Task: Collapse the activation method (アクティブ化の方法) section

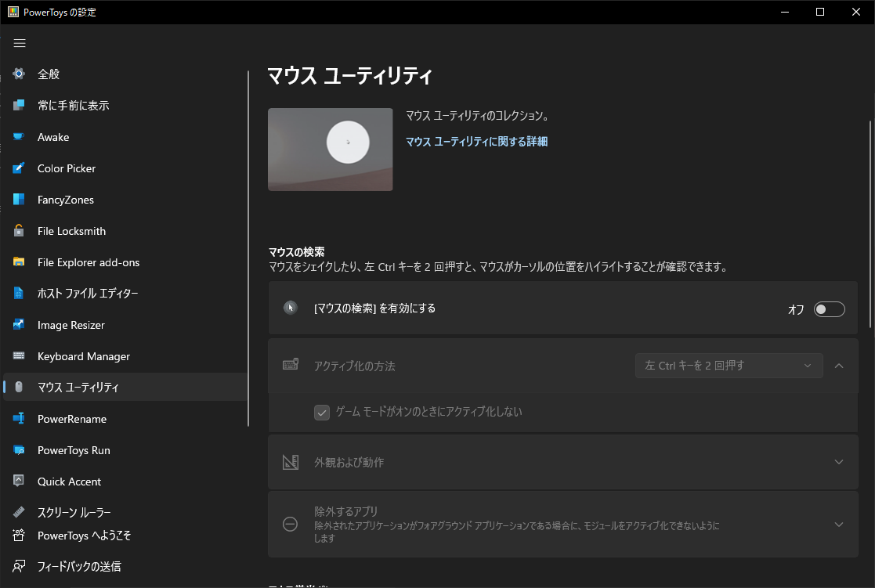Action: click(x=839, y=366)
